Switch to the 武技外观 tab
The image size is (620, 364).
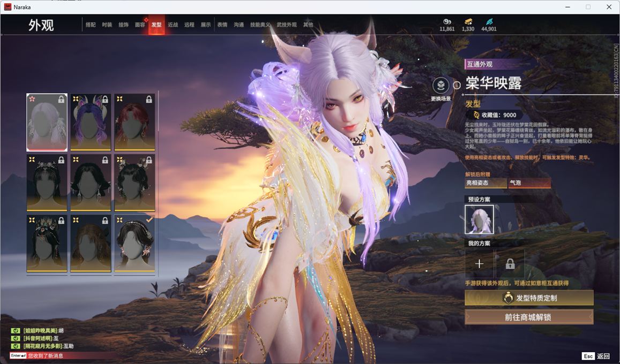(x=287, y=25)
